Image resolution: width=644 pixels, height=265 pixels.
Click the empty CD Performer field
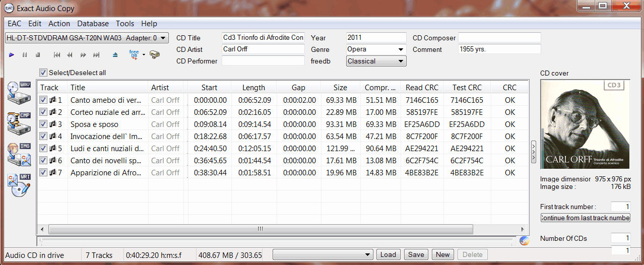click(x=263, y=60)
